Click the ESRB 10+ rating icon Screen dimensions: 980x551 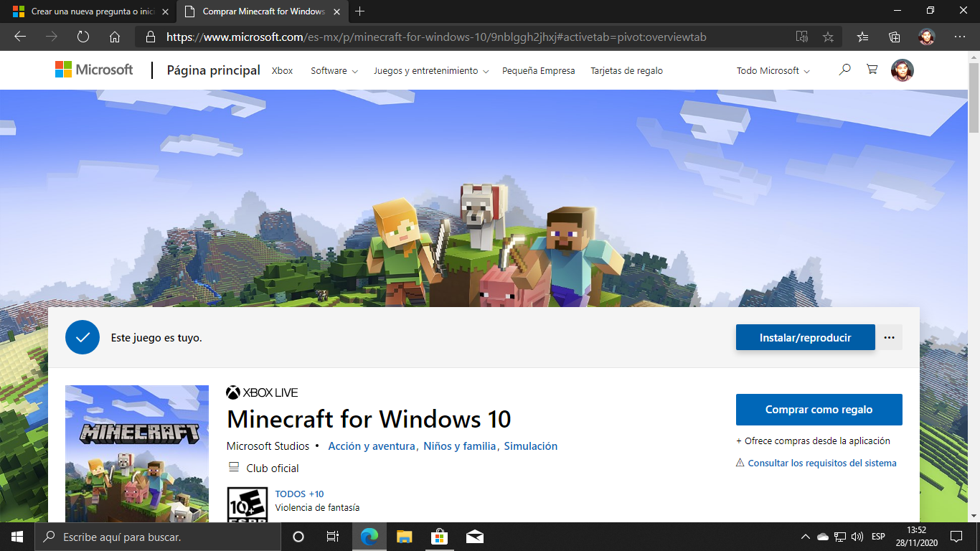(x=248, y=504)
